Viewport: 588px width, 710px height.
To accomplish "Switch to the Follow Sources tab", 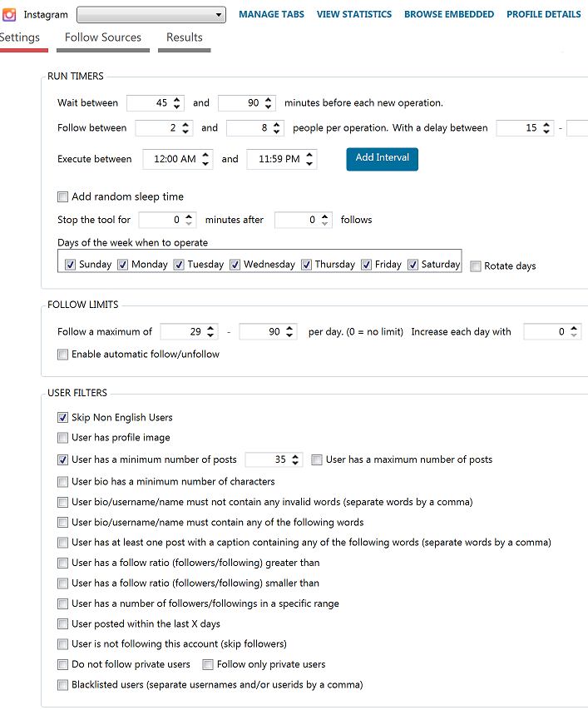I will (103, 37).
